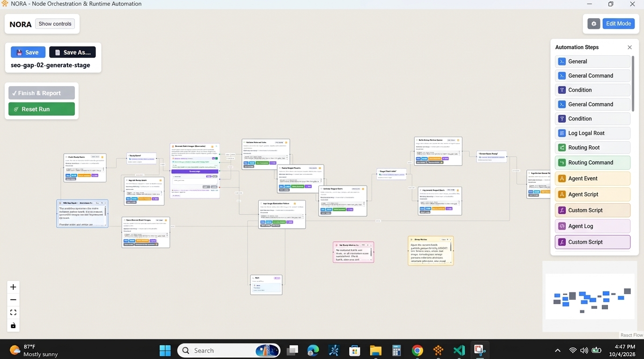The width and height of the screenshot is (644, 359).
Task: Click the React Flow attribution link
Action: pos(631,335)
